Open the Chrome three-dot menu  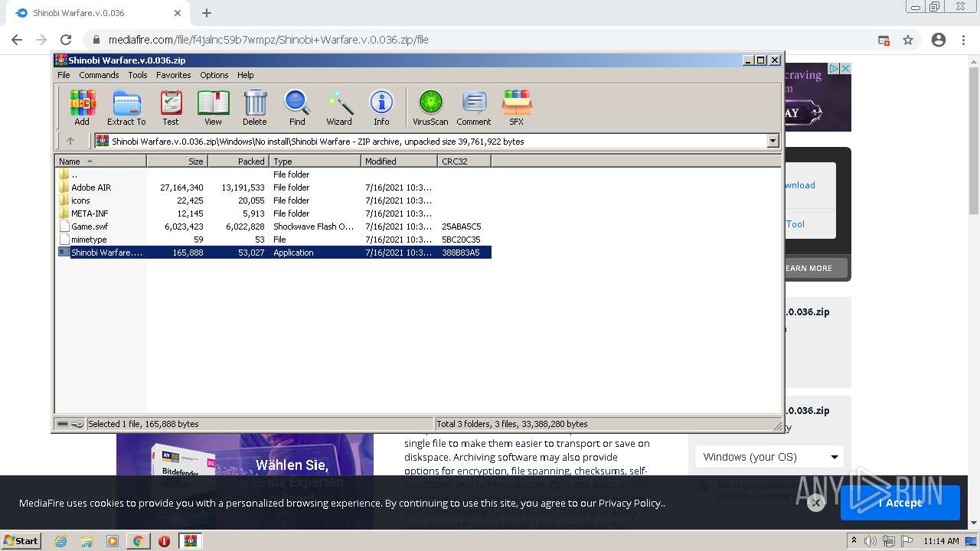(963, 40)
